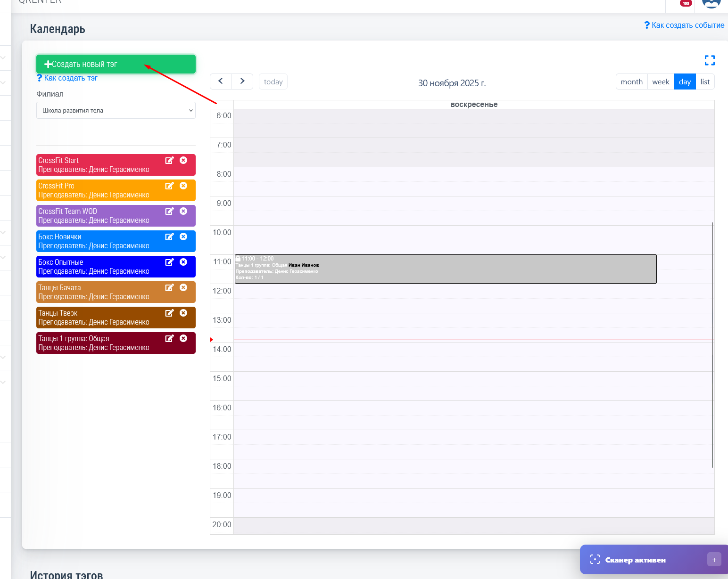This screenshot has height=579, width=728.
Task: Delete the Танцы Бачата tag
Action: point(183,287)
